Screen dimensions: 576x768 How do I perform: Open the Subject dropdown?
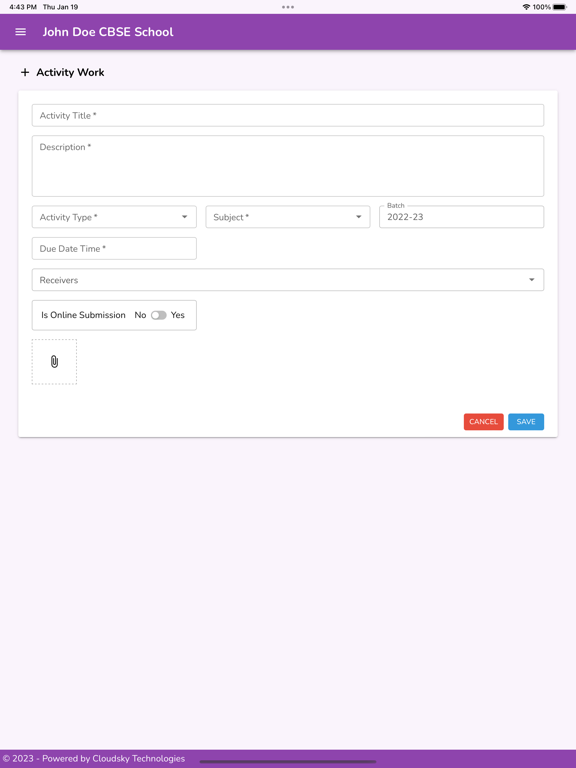(288, 217)
